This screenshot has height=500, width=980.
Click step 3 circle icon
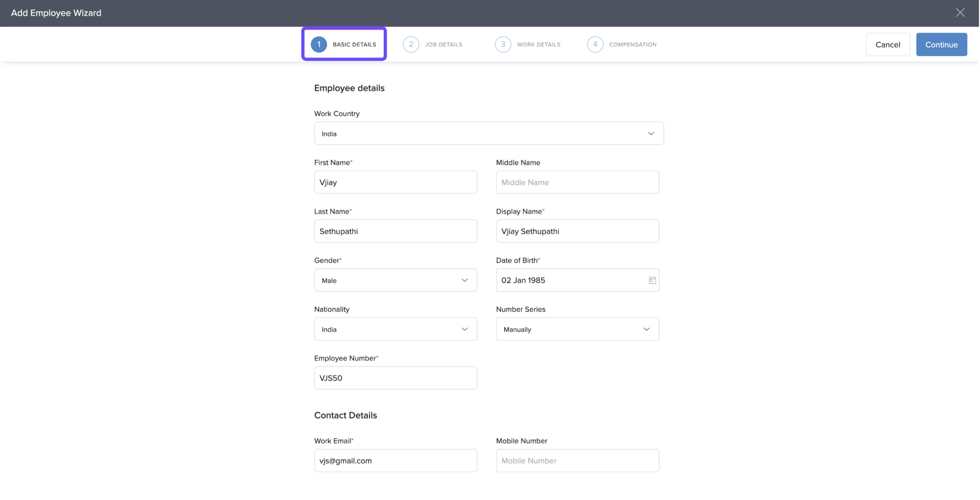(x=503, y=44)
